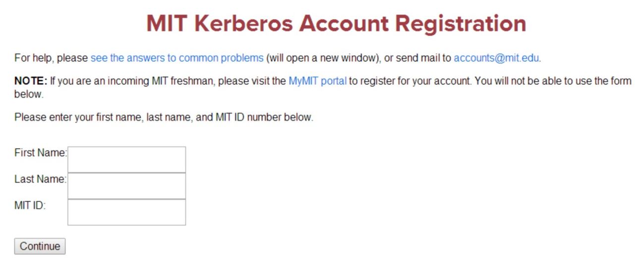Viewport: 644px width, 267px height.
Task: Click the Last Name label
Action: [x=40, y=179]
